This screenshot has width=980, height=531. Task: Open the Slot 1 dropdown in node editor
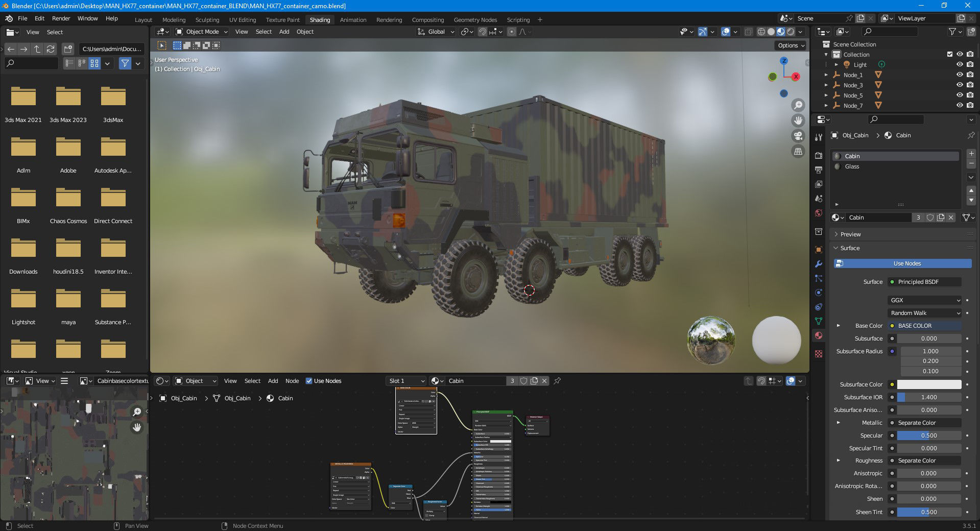[x=406, y=381]
